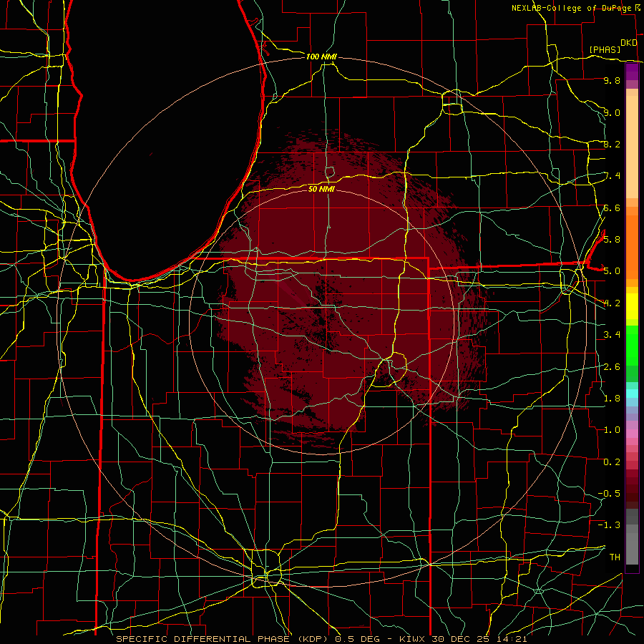Click the 9.0 legend value

click(612, 112)
